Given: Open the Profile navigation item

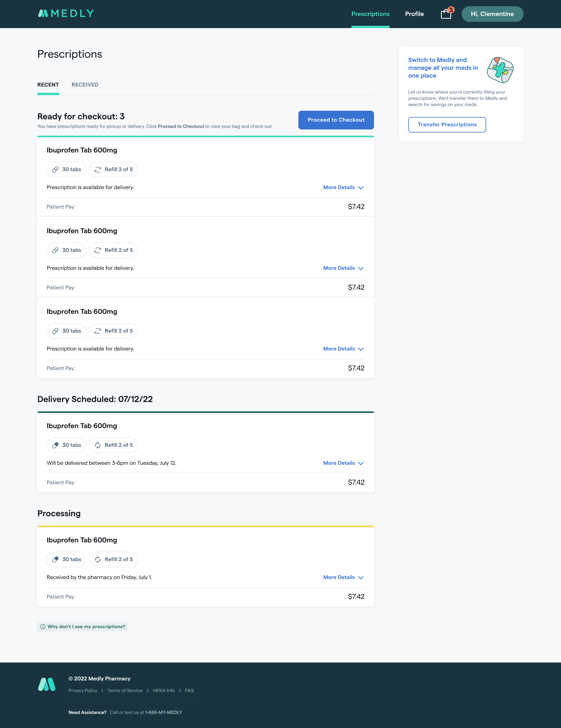Looking at the screenshot, I should pos(414,14).
